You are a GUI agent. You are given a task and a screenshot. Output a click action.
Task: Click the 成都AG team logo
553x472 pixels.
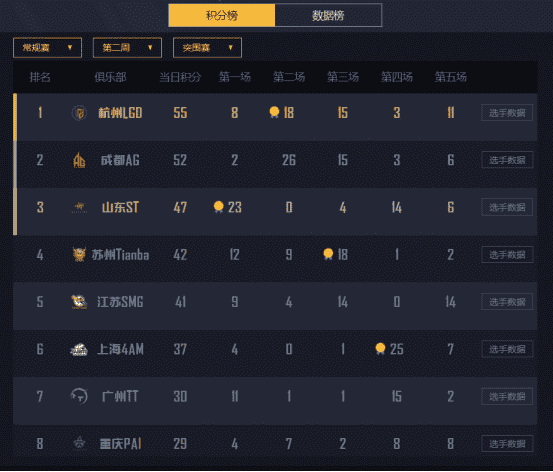(x=79, y=160)
